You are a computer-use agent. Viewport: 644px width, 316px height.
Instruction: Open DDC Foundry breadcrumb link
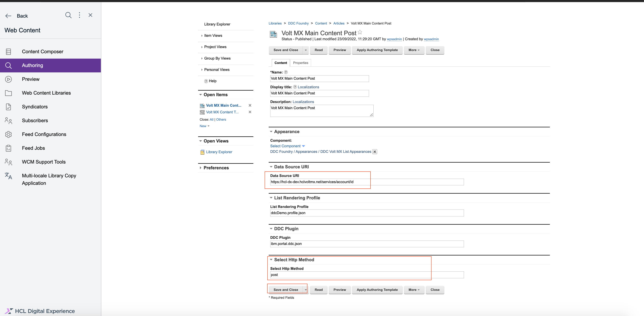[298, 24]
